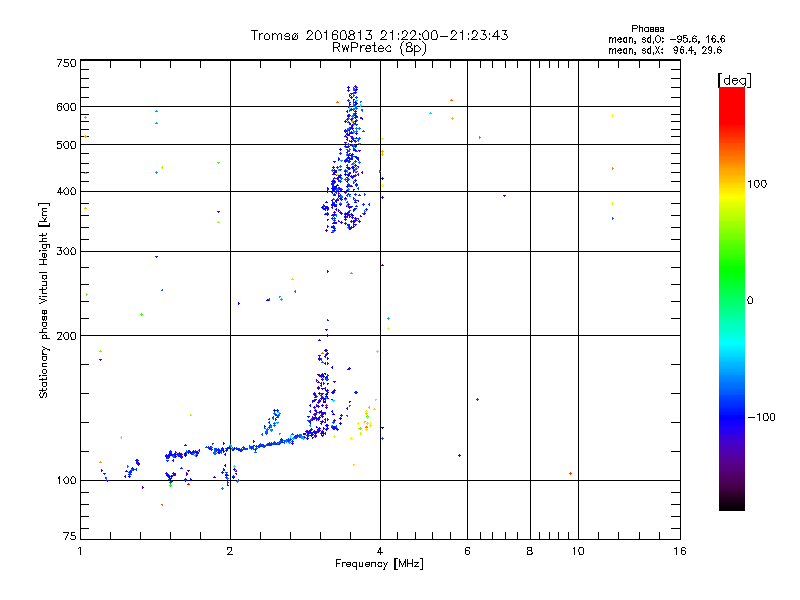Viewport: 800px width, 600px height.
Task: Click the frequency axis '6' label
Action: [x=467, y=551]
